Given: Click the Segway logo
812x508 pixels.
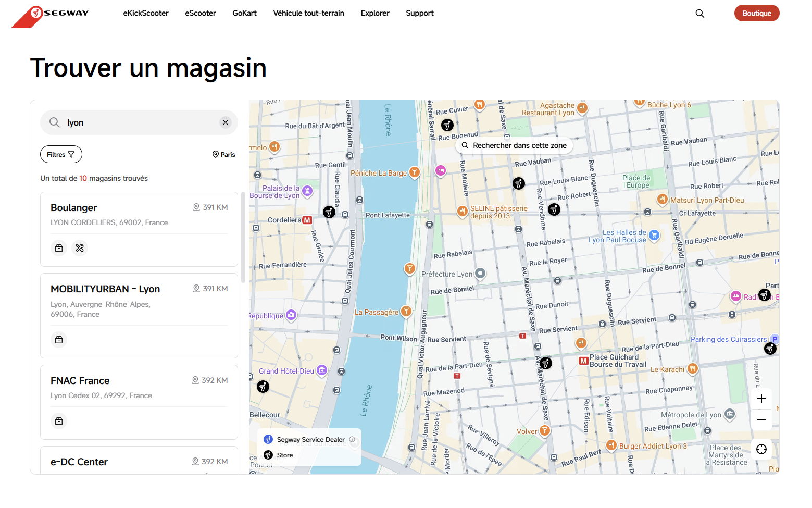Looking at the screenshot, I should click(51, 16).
